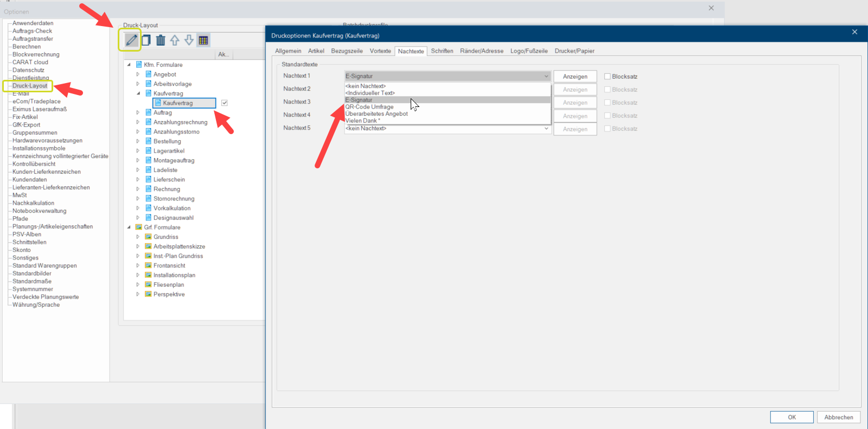Expand the Angebot tree node
The image size is (868, 429).
pos(138,74)
